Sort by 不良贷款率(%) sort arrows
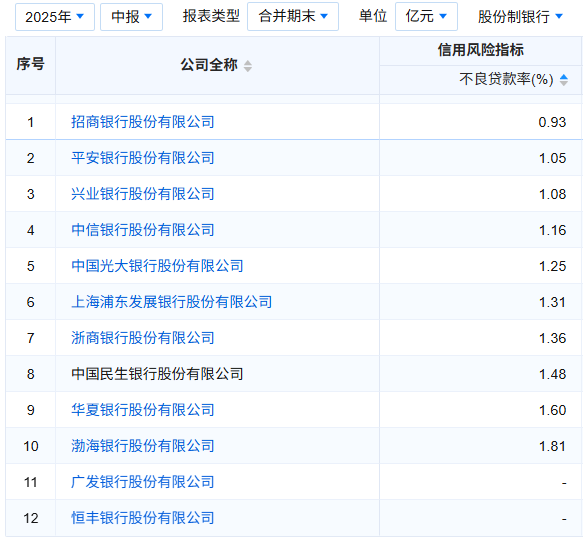583x540 pixels. [564, 80]
